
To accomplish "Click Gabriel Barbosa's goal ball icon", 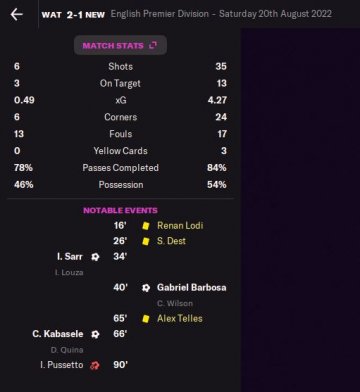I will click(146, 288).
